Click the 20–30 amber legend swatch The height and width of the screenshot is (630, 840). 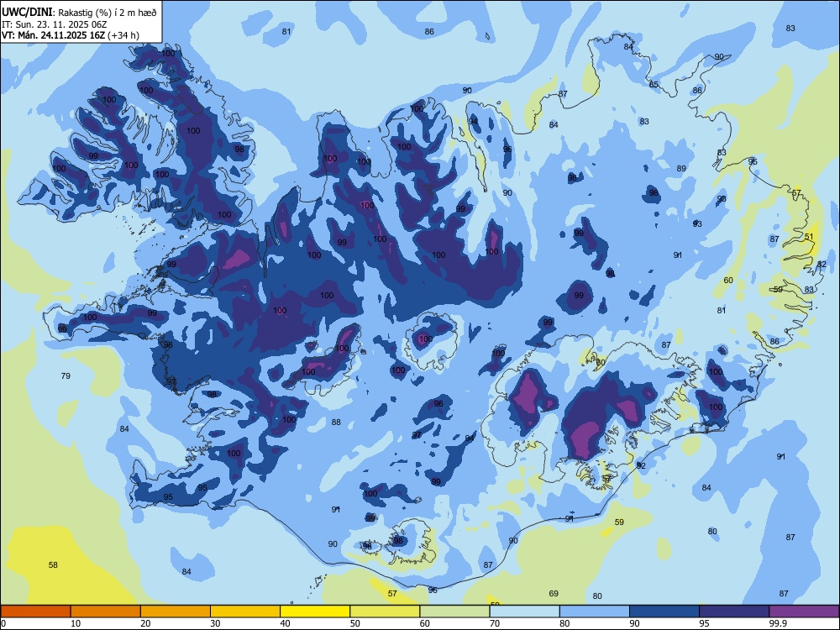176,612
